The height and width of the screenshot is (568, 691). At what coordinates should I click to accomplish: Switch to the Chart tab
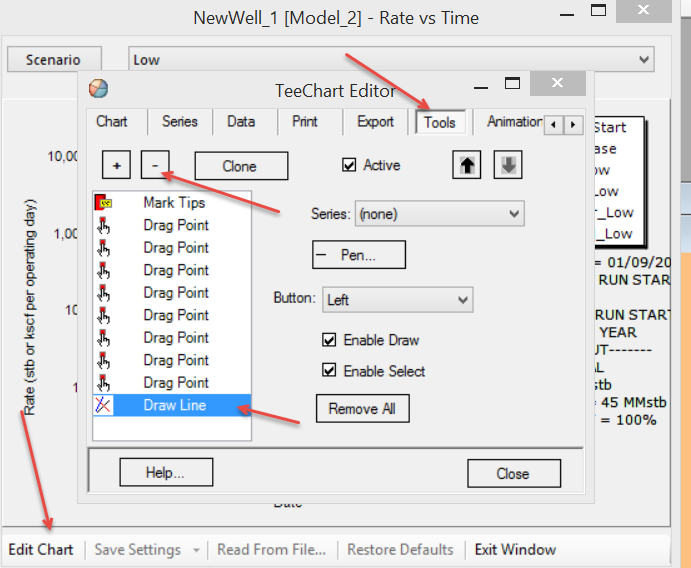[x=112, y=122]
